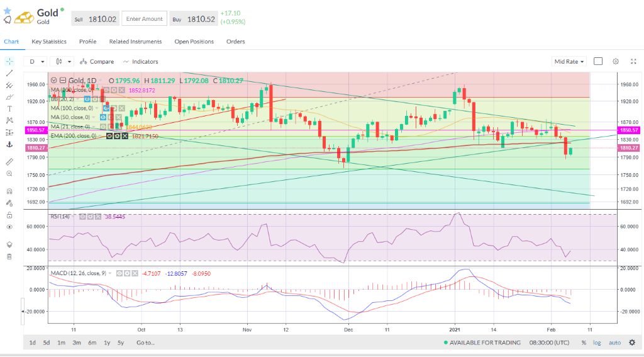
Task: Select the pitchfork/parallel lines tool
Action: 9,85
